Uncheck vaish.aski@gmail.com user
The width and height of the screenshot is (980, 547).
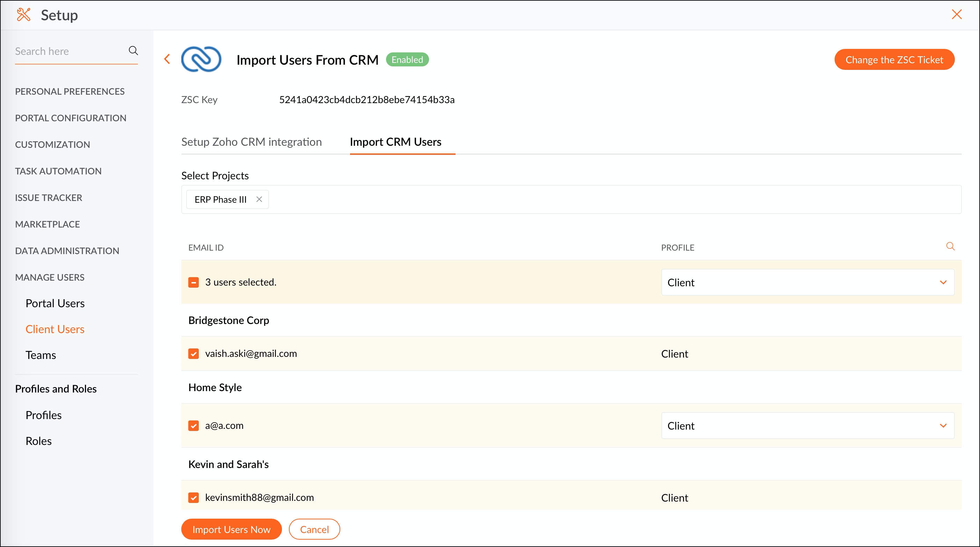coord(194,354)
